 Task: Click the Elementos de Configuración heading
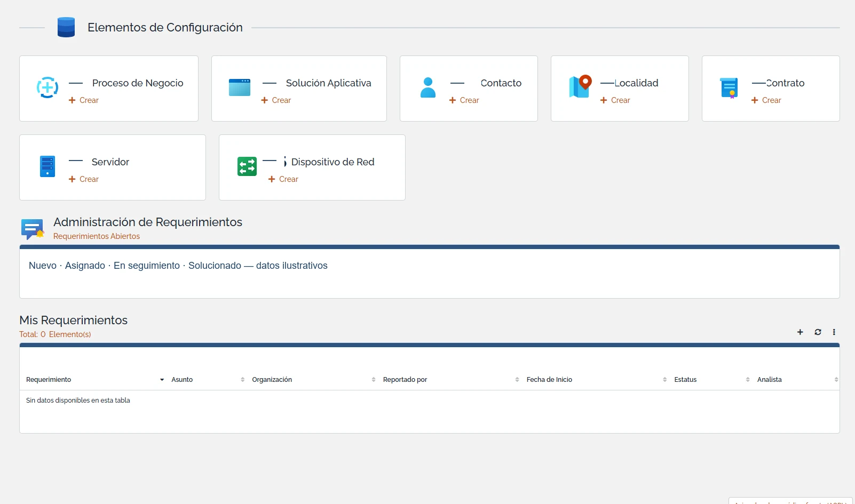point(165,27)
